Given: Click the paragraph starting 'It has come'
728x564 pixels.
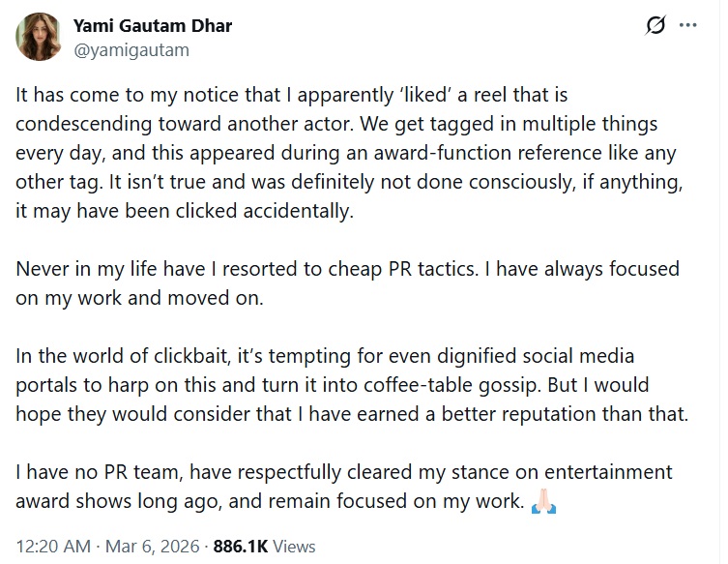Looking at the screenshot, I should (329, 98).
